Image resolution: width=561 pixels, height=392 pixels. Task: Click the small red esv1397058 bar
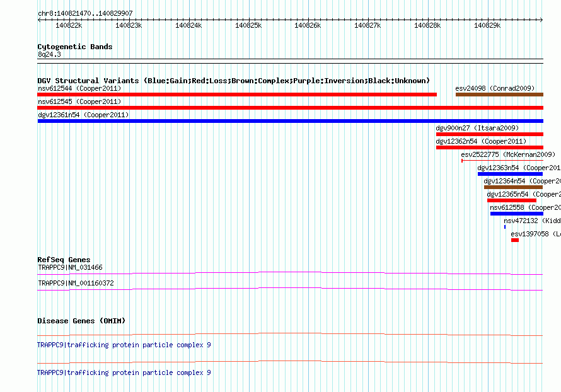[515, 240]
